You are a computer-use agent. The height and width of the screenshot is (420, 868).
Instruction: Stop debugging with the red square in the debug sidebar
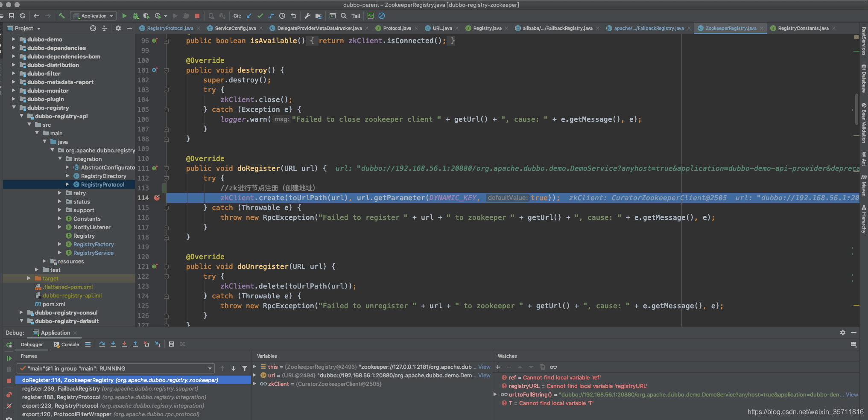pyautogui.click(x=9, y=380)
